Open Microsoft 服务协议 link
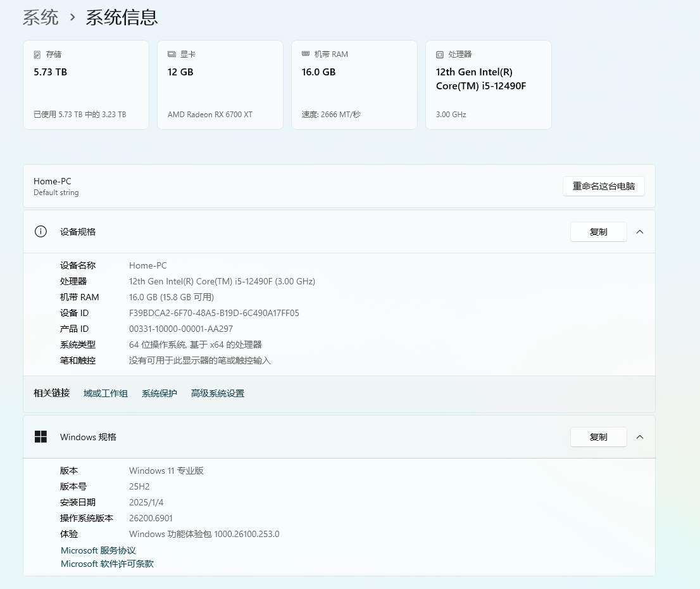The height and width of the screenshot is (589, 700). (98, 550)
